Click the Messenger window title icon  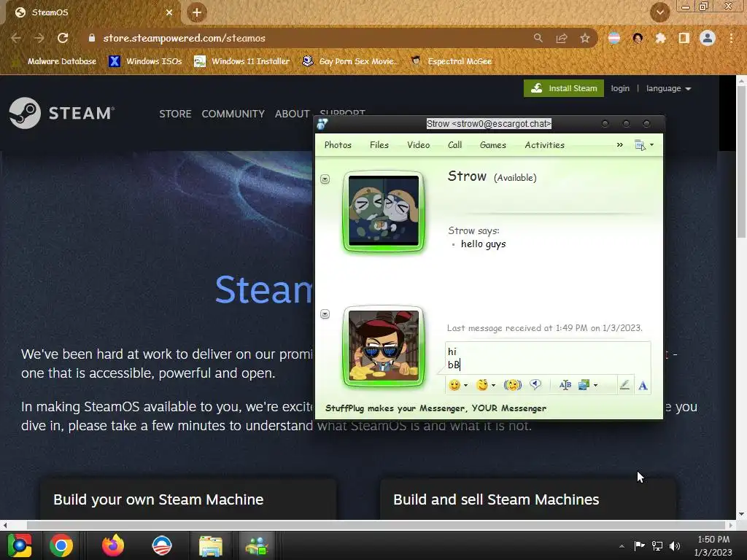(322, 124)
